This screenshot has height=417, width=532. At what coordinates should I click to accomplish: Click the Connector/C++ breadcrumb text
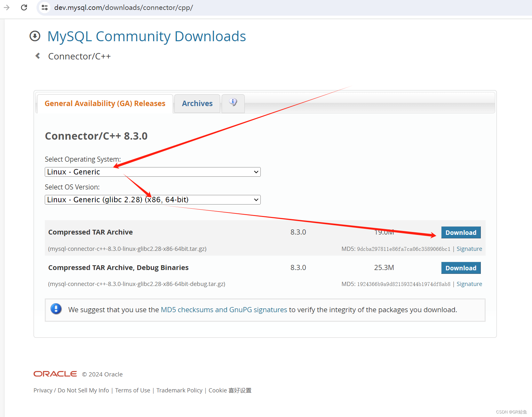coord(79,56)
